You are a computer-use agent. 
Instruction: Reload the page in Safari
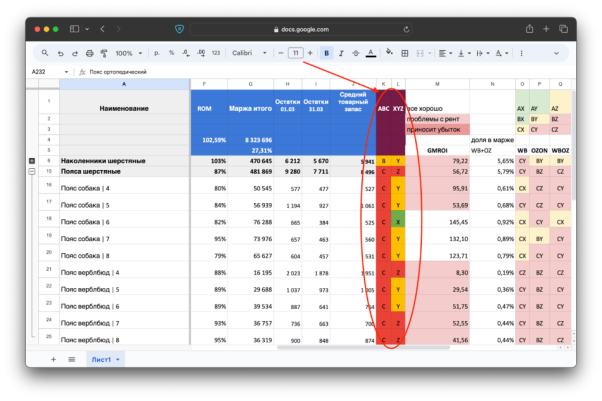406,29
